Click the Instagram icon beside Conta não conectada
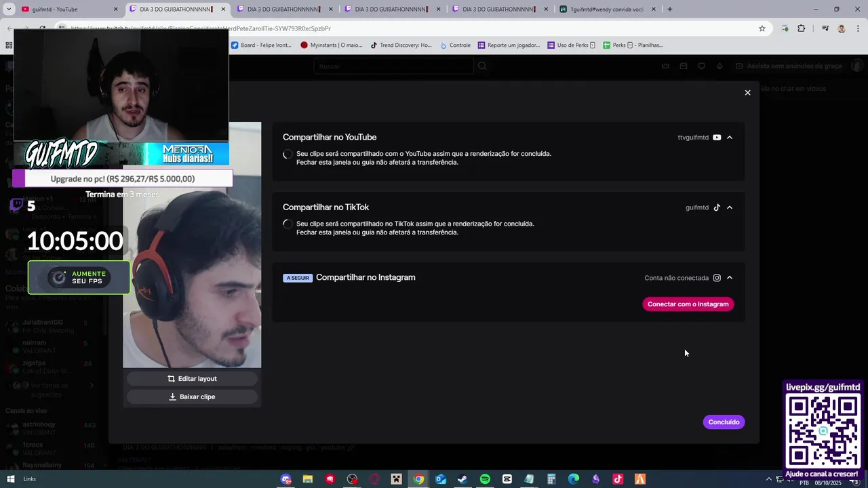The image size is (868, 488). (x=717, y=278)
